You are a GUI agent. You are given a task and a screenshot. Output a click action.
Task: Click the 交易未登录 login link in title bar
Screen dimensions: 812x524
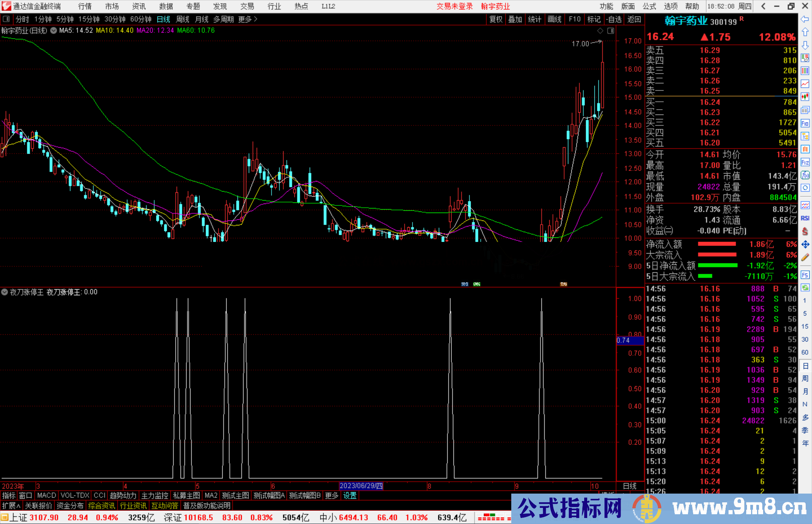pyautogui.click(x=454, y=6)
